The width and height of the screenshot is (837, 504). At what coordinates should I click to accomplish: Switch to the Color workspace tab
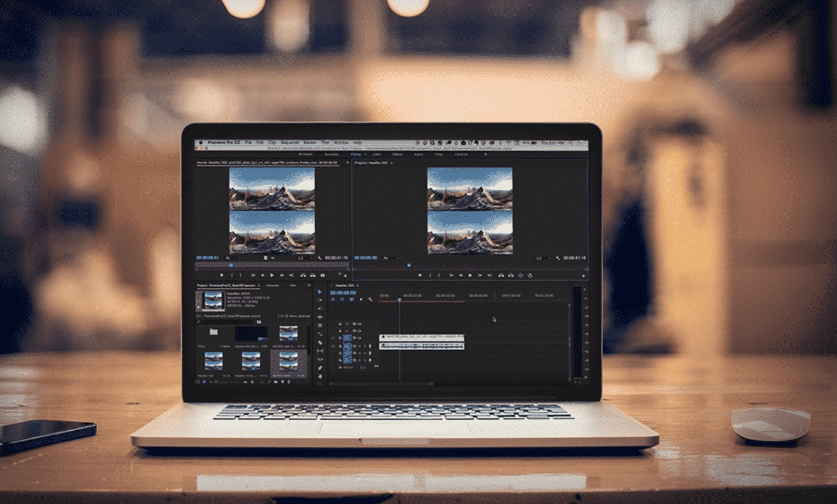(377, 155)
